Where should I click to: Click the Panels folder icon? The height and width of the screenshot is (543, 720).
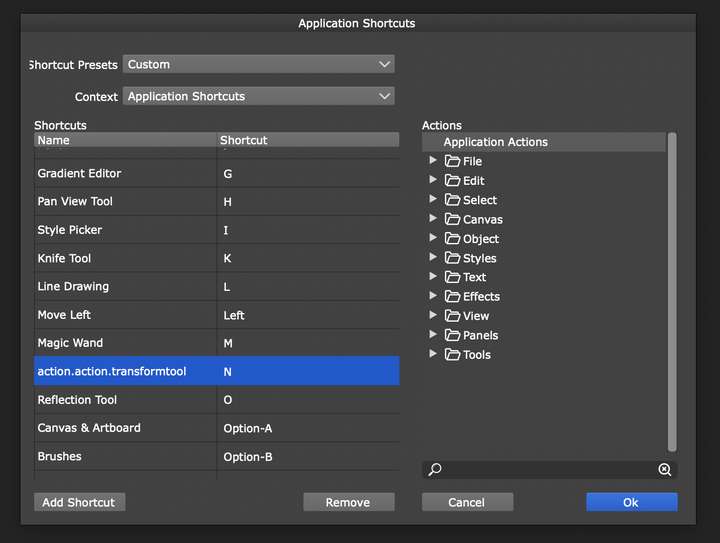coord(452,335)
